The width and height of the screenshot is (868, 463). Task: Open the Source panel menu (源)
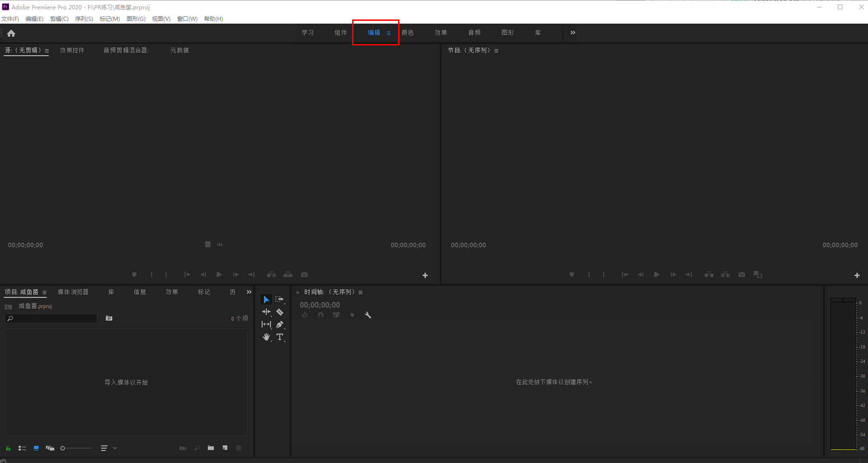tap(47, 51)
